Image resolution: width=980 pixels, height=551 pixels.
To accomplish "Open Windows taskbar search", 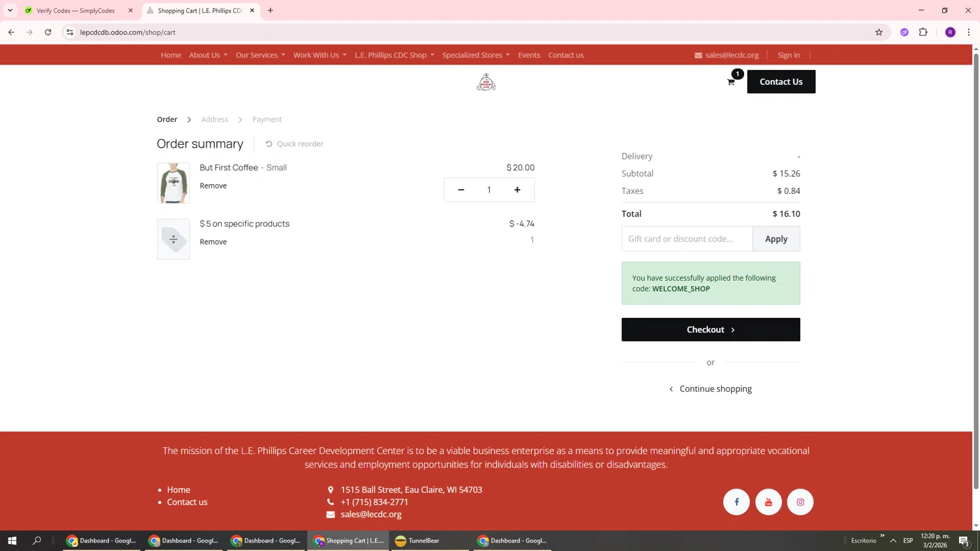I will 37,541.
